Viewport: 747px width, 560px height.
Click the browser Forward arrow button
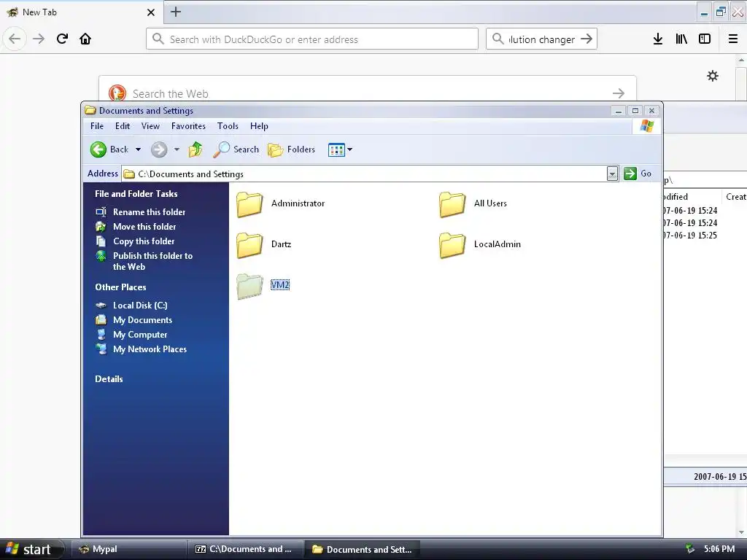click(39, 39)
